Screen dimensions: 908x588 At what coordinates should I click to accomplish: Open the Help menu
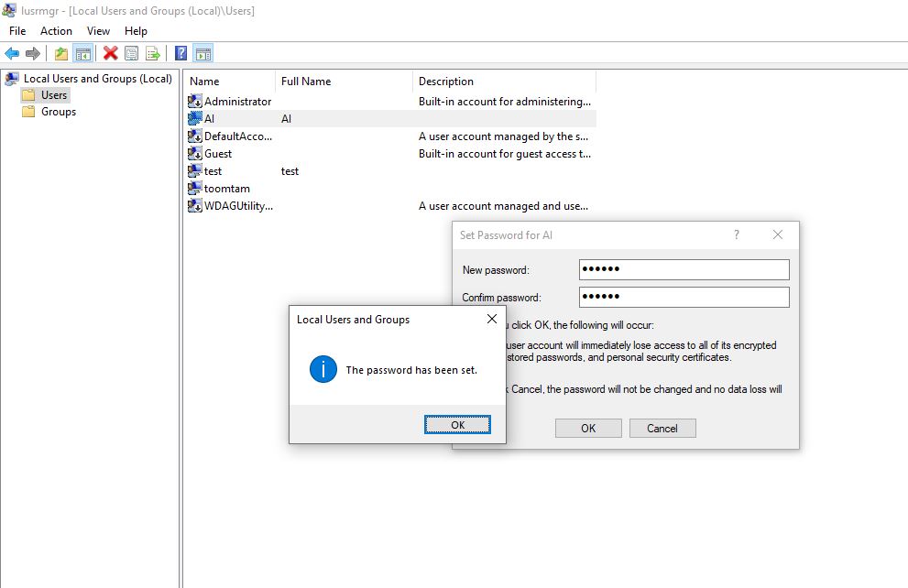tap(137, 30)
